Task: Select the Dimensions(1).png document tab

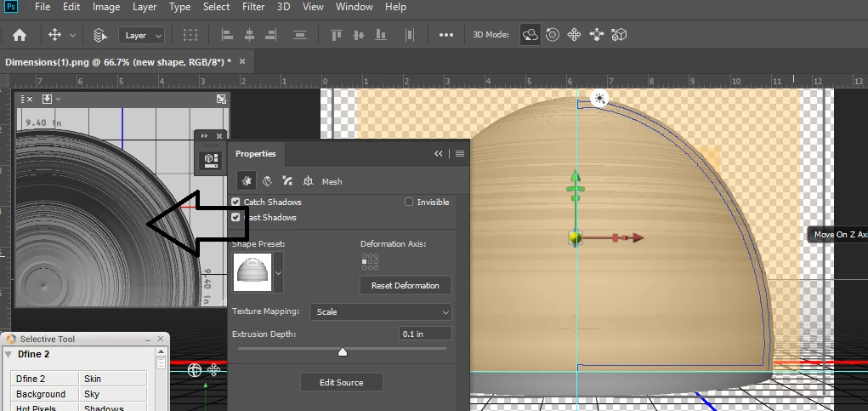Action: 118,62
